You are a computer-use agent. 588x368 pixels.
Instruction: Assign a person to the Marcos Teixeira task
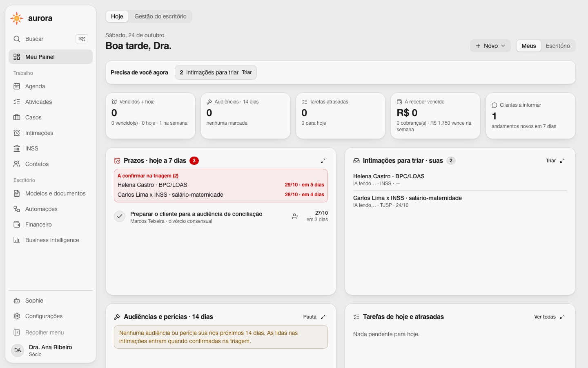pyautogui.click(x=295, y=217)
